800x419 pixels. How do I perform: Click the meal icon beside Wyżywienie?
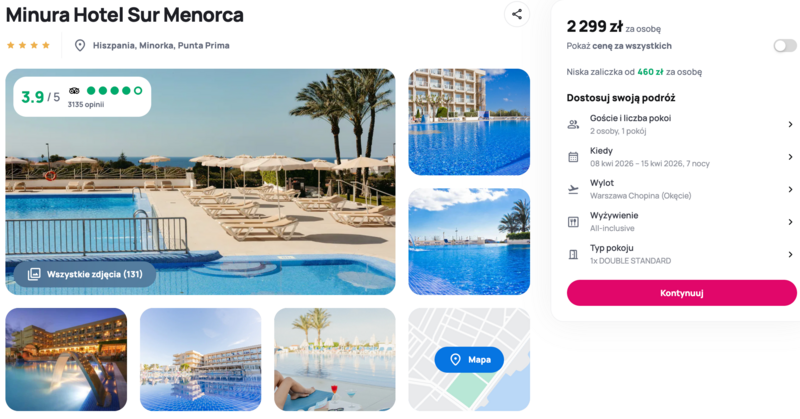(573, 222)
